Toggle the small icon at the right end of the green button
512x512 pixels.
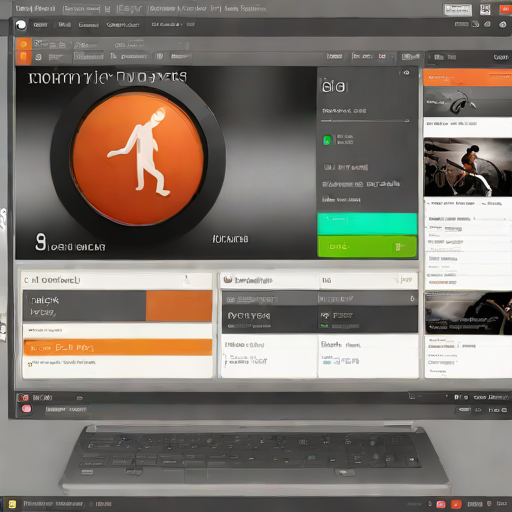click(x=399, y=247)
